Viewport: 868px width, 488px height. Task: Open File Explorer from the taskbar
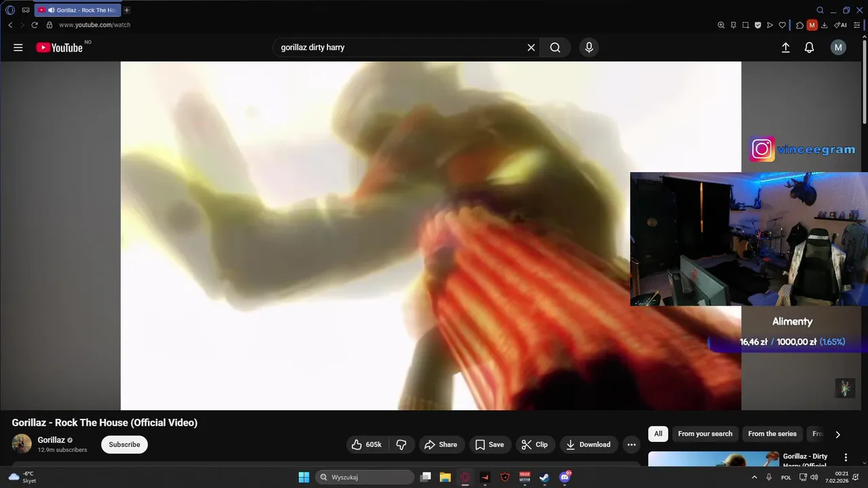(445, 477)
